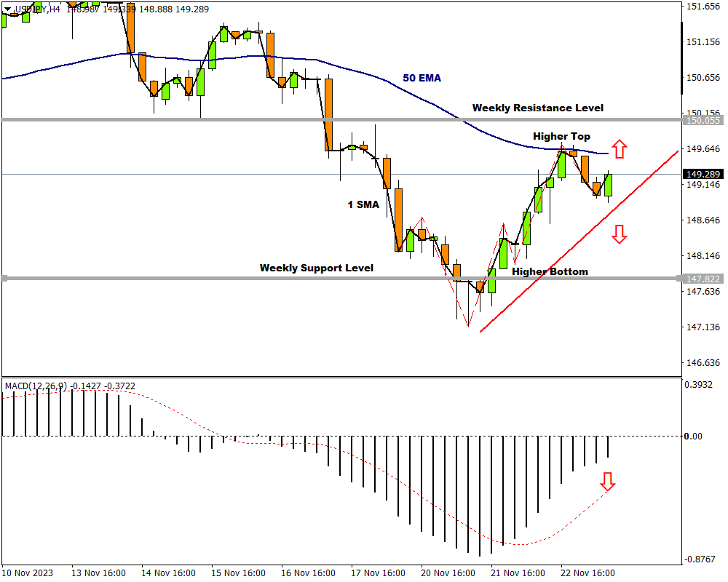
Task: Click the 147.822 support price tag
Action: coord(702,279)
